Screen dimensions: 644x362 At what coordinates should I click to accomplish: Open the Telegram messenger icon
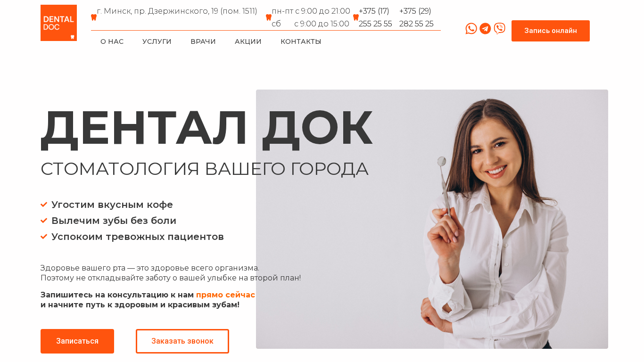point(485,29)
